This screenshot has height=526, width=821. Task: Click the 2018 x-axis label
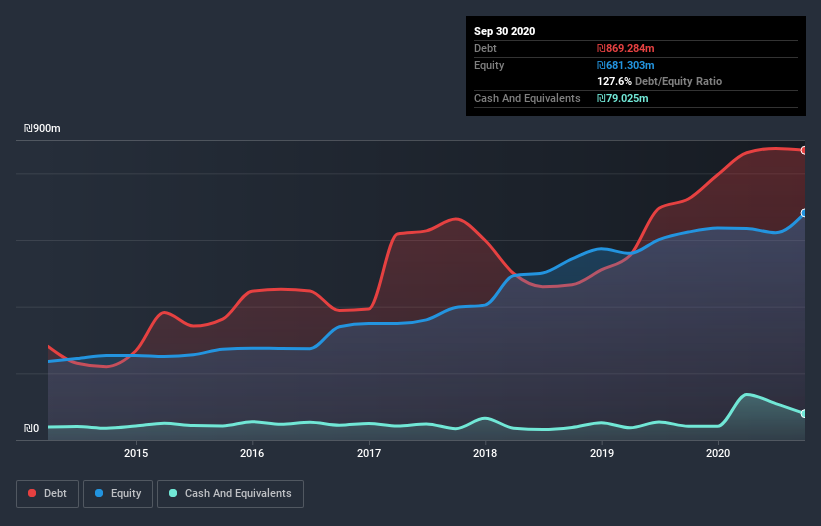[485, 453]
